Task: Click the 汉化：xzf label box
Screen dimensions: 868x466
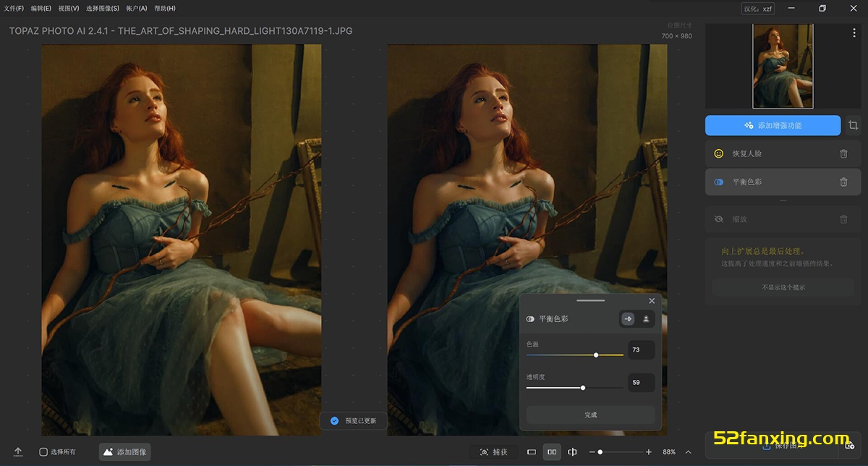Action: click(757, 9)
